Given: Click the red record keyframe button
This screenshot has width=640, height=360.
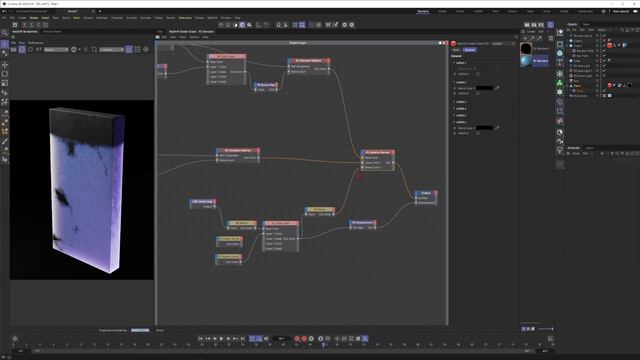Looking at the screenshot, I should [297, 339].
